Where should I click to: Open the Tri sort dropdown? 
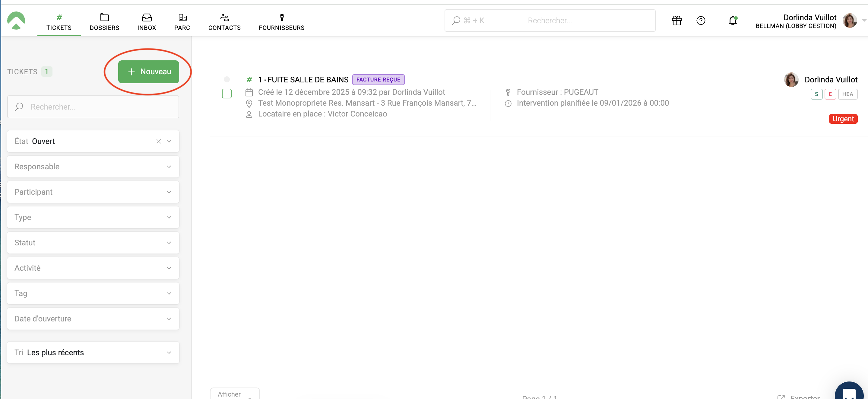[x=93, y=353]
